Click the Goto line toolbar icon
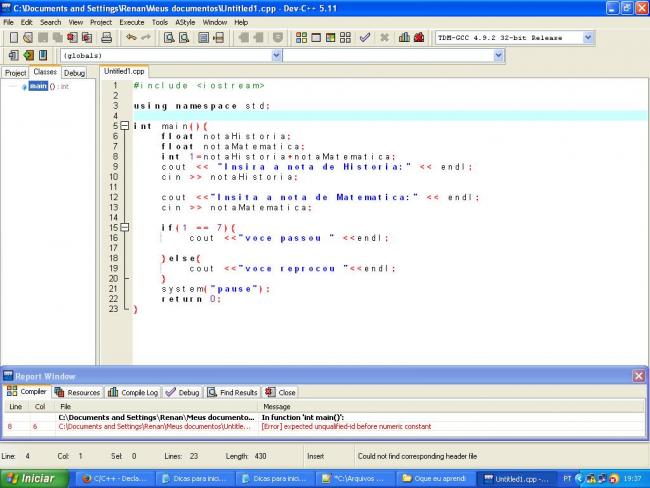Screen dimensions: 650x488 tap(218, 38)
